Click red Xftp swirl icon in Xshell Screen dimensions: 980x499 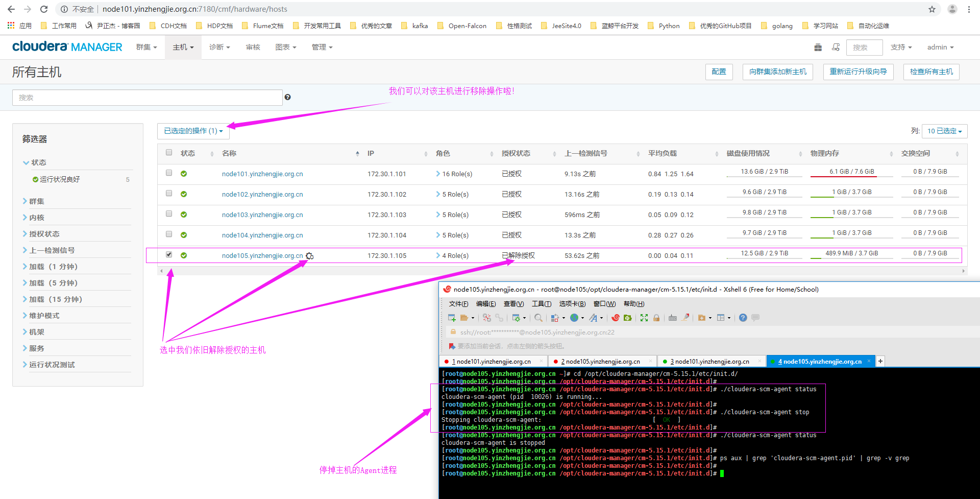[x=616, y=318]
